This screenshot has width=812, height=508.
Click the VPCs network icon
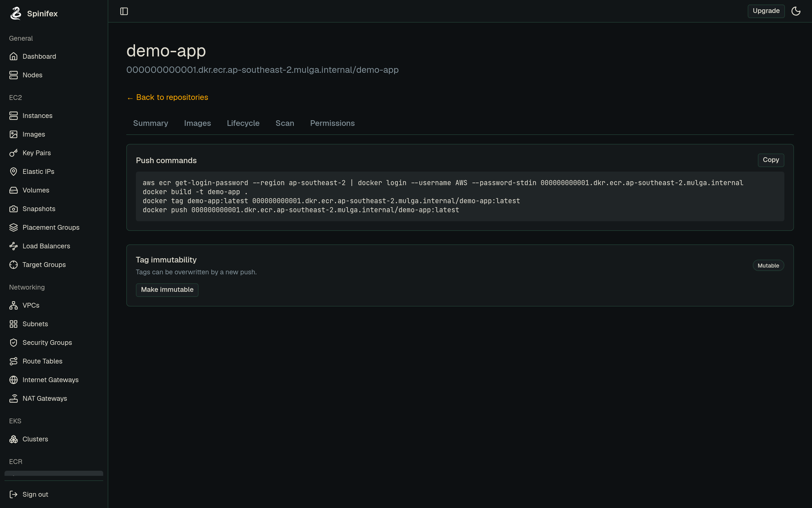(x=14, y=305)
